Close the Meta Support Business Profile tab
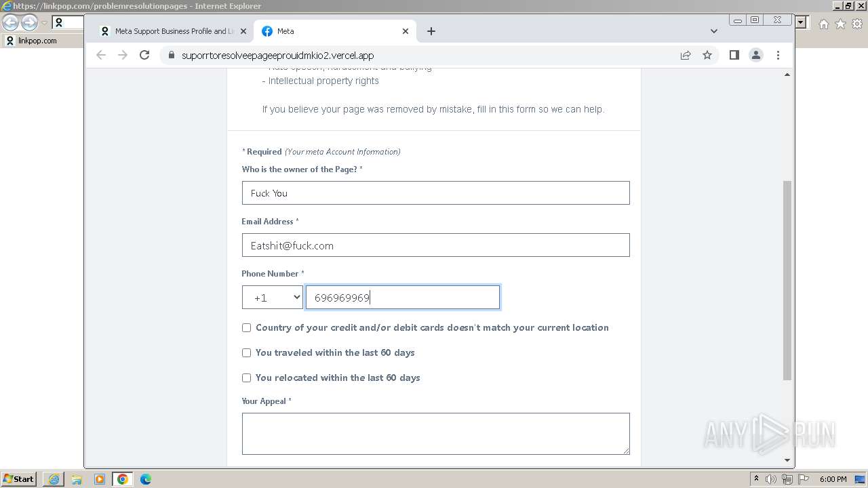The image size is (868, 488). pyautogui.click(x=243, y=31)
